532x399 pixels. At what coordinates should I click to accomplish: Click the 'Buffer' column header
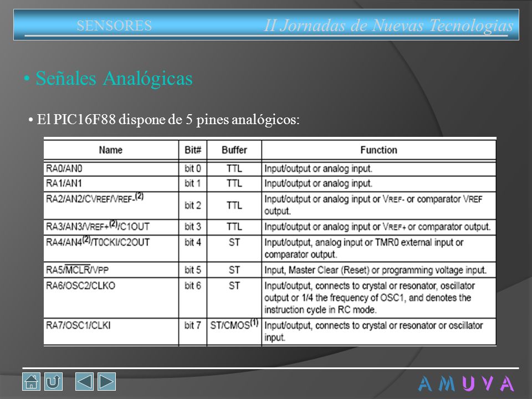(234, 150)
